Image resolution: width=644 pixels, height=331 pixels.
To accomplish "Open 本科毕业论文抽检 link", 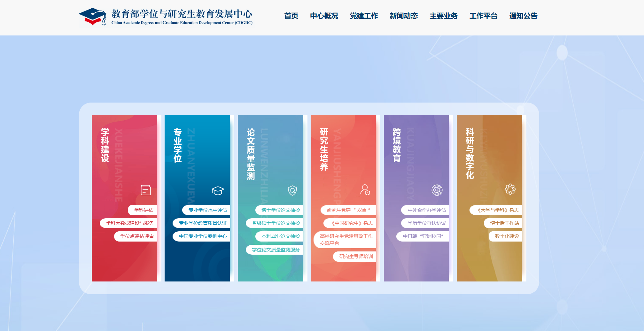I will coord(279,236).
